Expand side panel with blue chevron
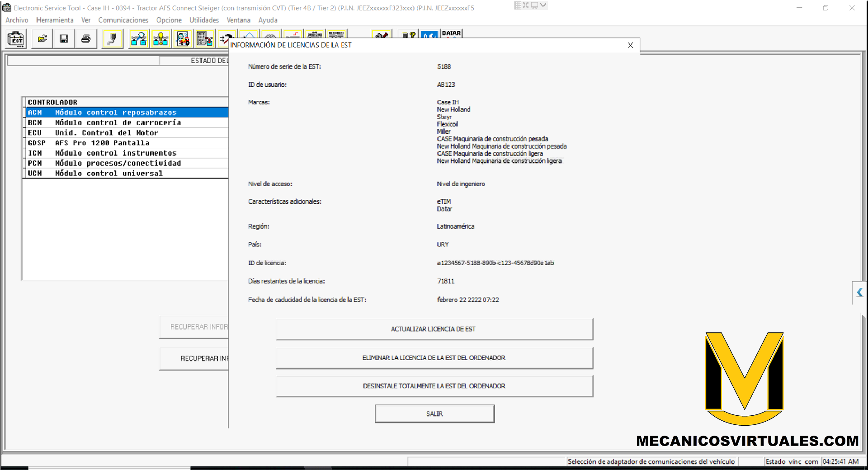The image size is (868, 470). (x=859, y=292)
